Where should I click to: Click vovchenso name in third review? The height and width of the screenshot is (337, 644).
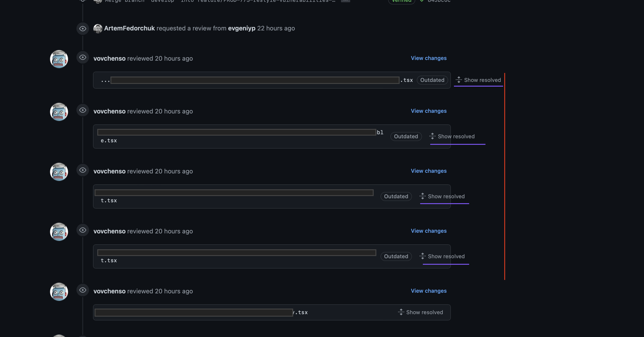pos(110,171)
